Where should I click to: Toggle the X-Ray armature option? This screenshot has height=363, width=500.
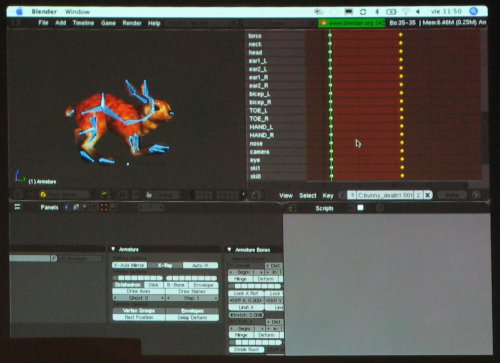pyautogui.click(x=165, y=265)
